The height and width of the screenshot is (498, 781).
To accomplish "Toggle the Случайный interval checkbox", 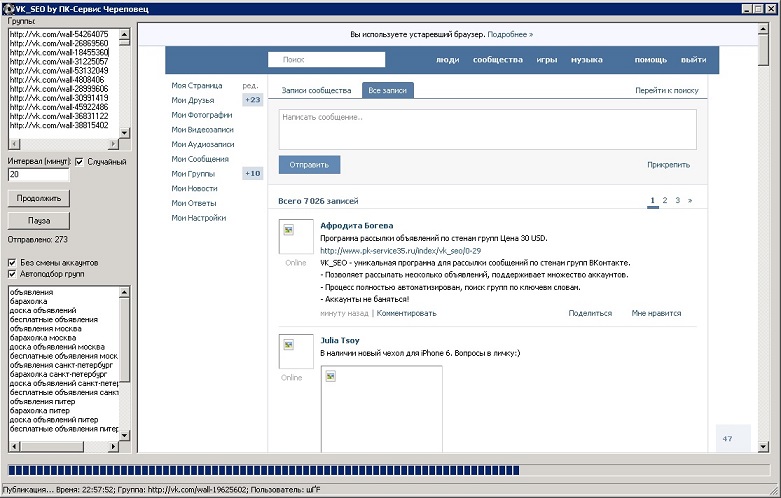I will point(79,162).
